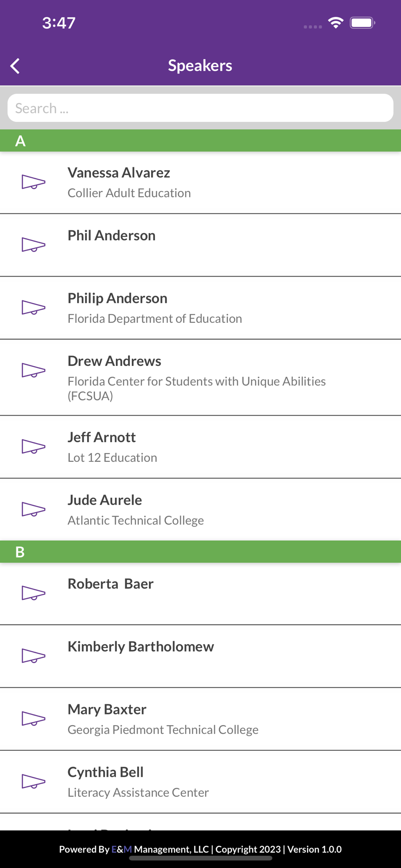Open Jude Aurele speaker profile
This screenshot has width=401, height=868.
[x=200, y=510]
